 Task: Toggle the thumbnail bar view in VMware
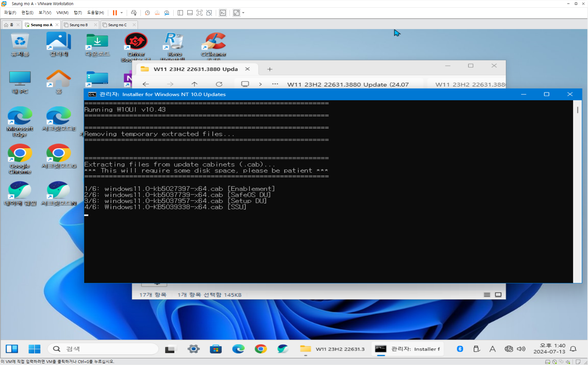[190, 13]
